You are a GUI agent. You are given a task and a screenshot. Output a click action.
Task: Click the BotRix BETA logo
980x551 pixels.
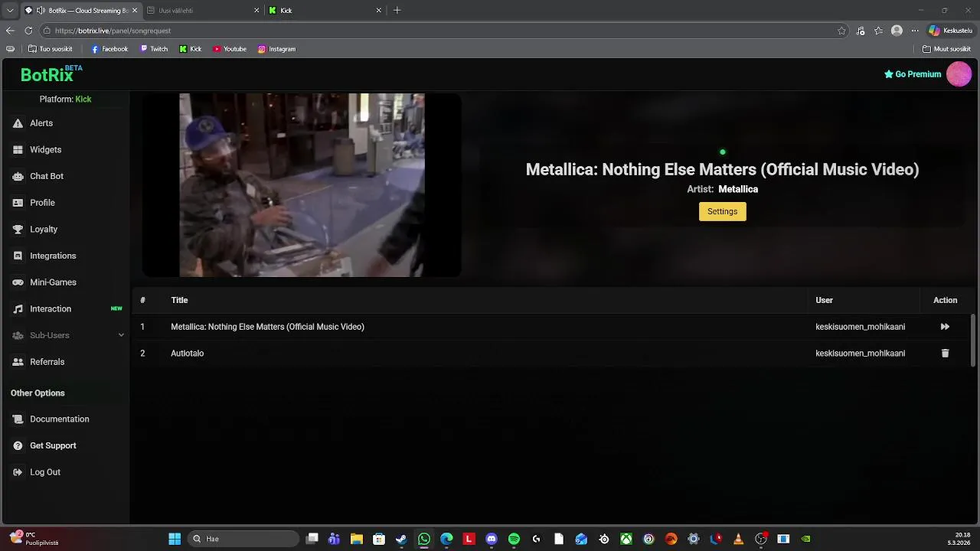[51, 73]
